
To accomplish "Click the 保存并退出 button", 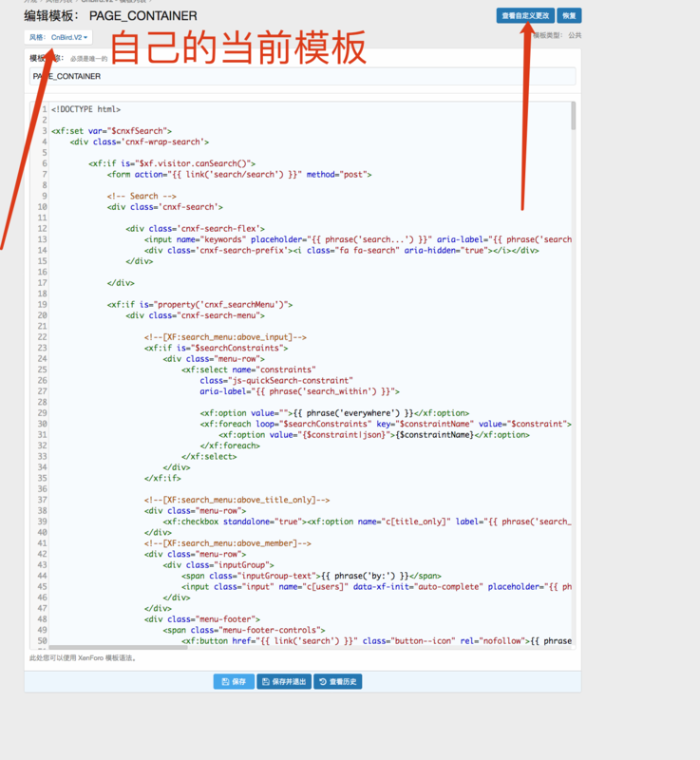I will coord(284,681).
